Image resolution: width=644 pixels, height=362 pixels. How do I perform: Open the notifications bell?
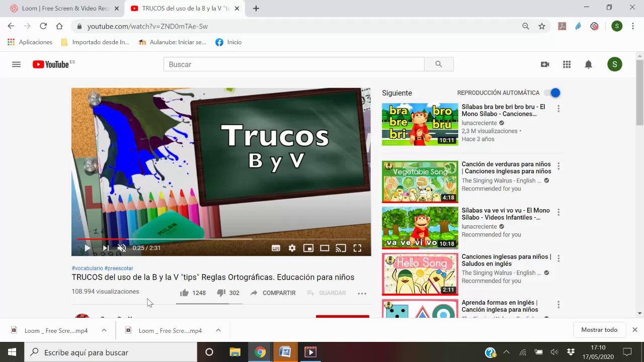[588, 64]
